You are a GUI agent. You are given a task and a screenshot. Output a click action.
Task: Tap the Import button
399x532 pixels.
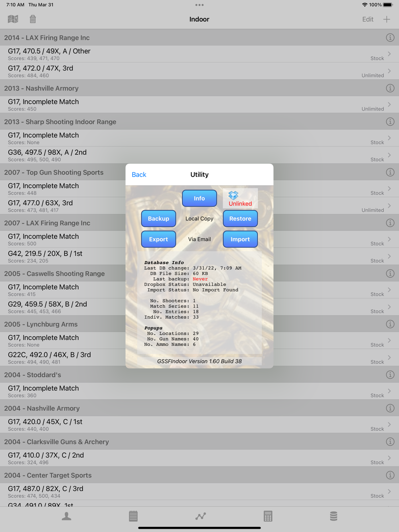(240, 239)
